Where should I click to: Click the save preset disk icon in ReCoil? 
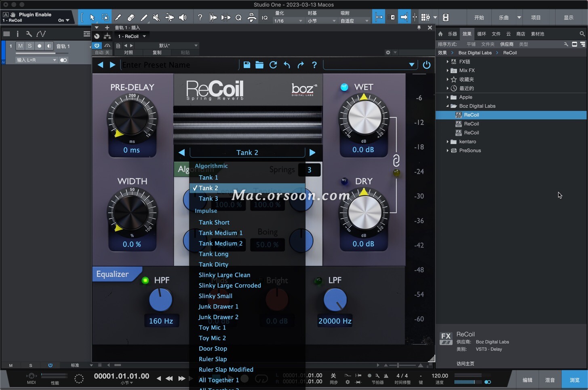pos(247,65)
